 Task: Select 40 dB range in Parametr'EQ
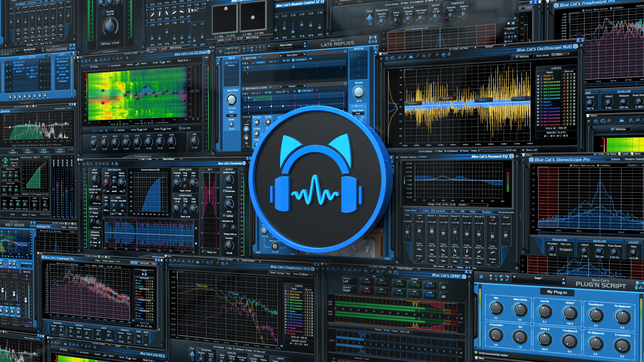452,204
